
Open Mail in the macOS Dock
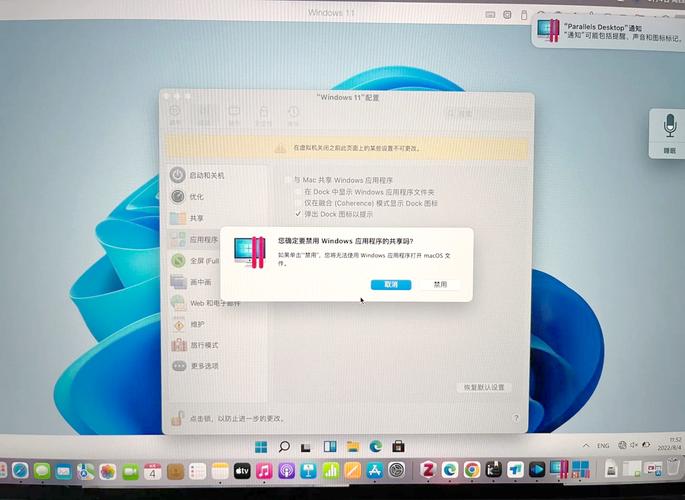[64, 472]
